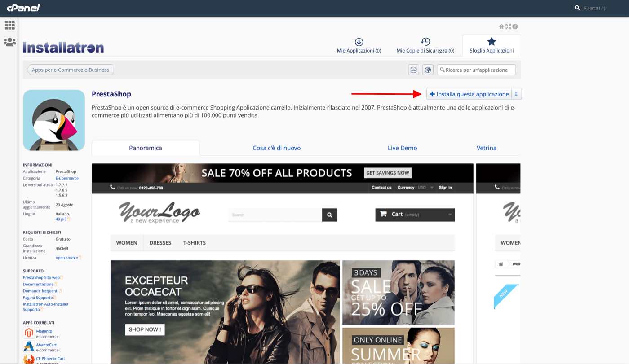
Task: Click the Installatron logo
Action: [63, 47]
